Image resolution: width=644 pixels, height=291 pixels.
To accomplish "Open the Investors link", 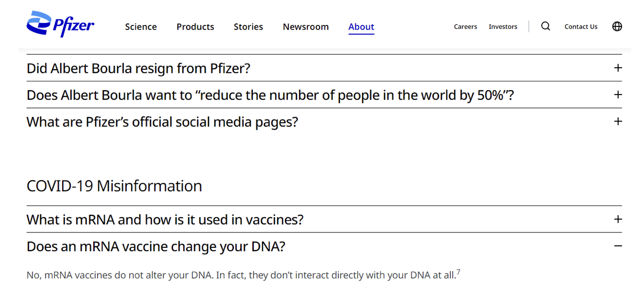I will click(503, 27).
